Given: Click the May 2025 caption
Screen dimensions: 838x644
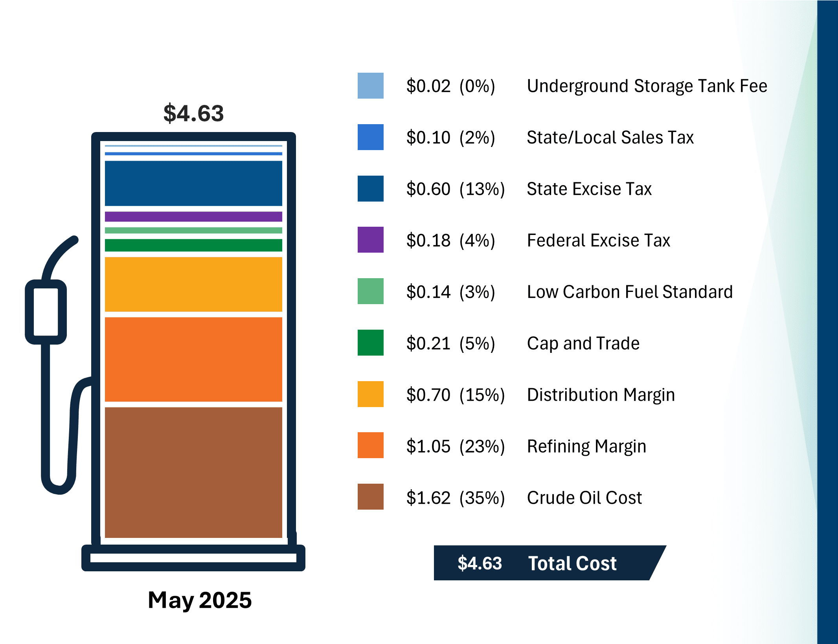Looking at the screenshot, I should pyautogui.click(x=200, y=600).
